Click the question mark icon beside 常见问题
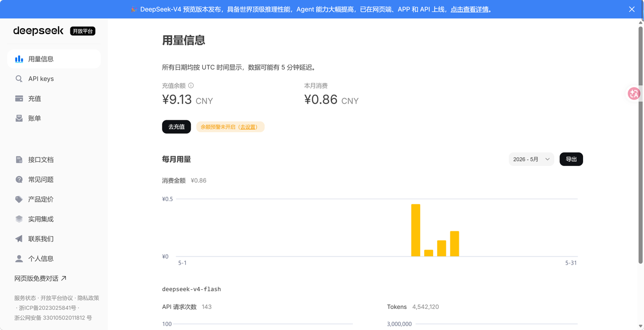Viewport: 644px width, 330px height. click(19, 180)
